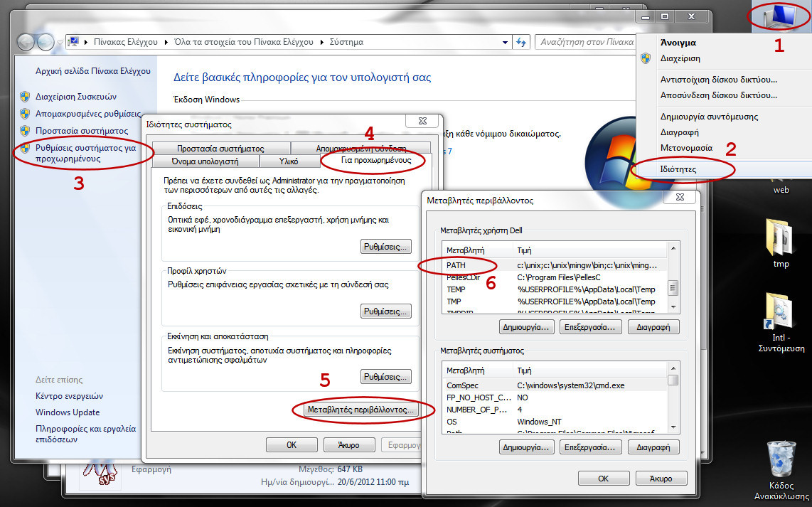Open Απομακρυσμένες ρυθμίσεις sidebar link
The width and height of the screenshot is (812, 507).
coord(88,113)
